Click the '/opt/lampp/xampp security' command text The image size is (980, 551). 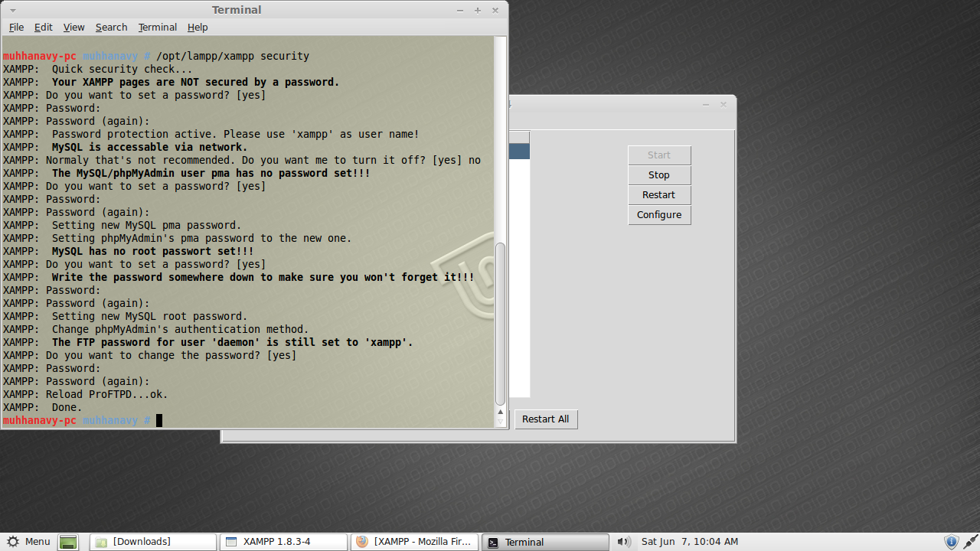click(x=233, y=56)
